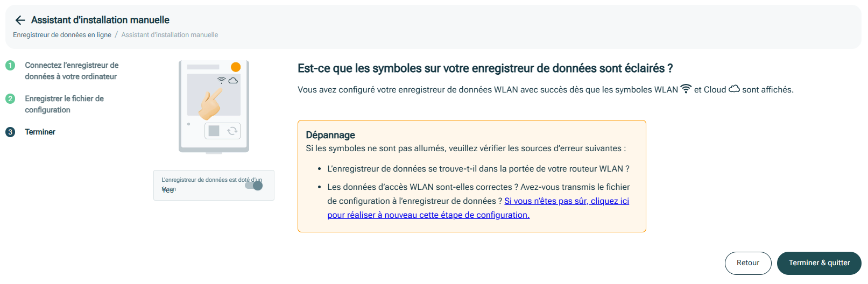Click the WLAN icon in the description text
This screenshot has height=284, width=868.
point(686,89)
